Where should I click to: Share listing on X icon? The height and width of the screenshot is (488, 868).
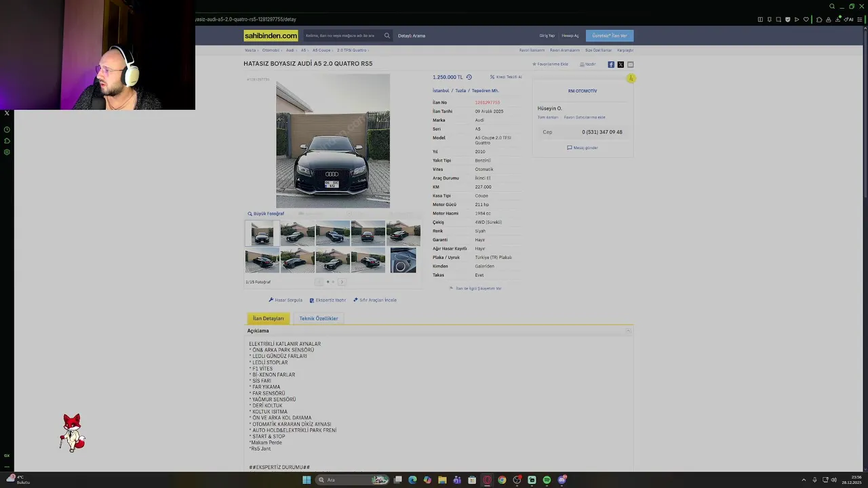(x=620, y=64)
